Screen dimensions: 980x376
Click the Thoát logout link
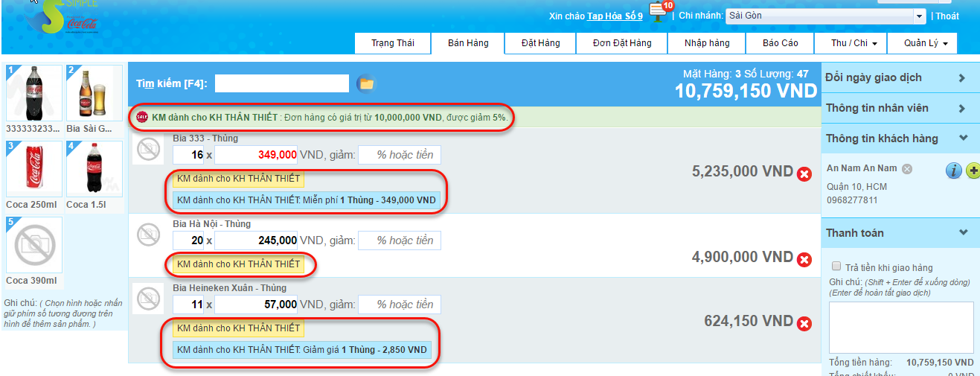click(947, 16)
